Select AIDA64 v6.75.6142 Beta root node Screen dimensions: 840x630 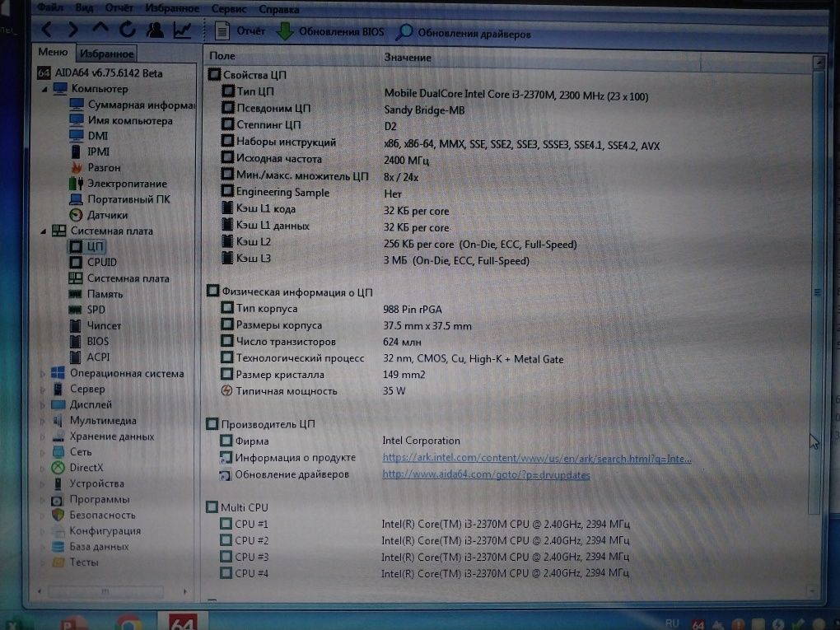[100, 73]
